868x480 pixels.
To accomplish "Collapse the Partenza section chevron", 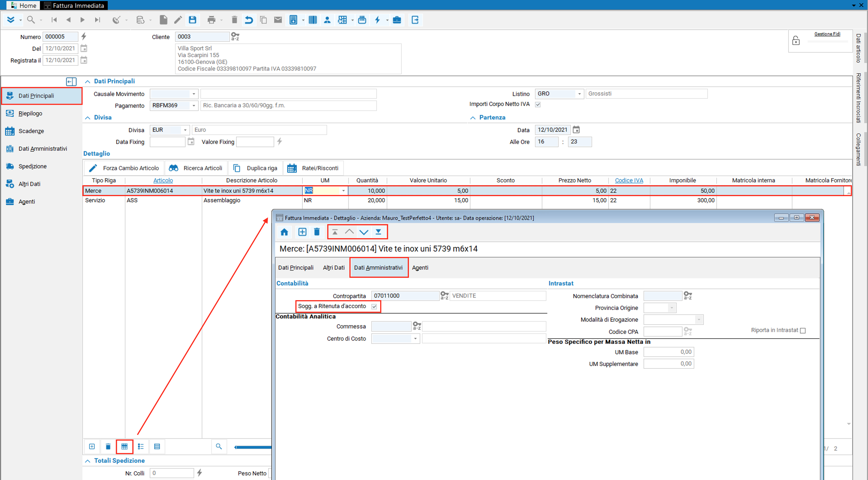I will [473, 118].
